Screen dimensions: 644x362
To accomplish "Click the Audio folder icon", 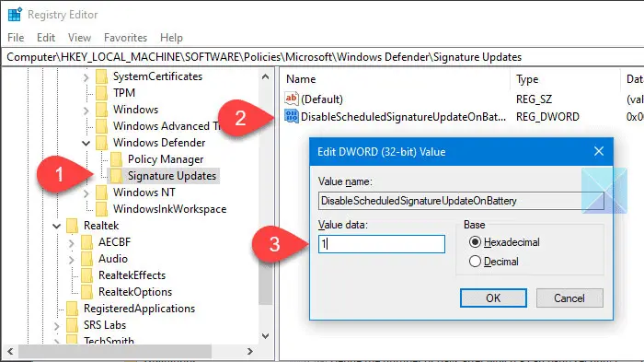I will coord(86,259).
